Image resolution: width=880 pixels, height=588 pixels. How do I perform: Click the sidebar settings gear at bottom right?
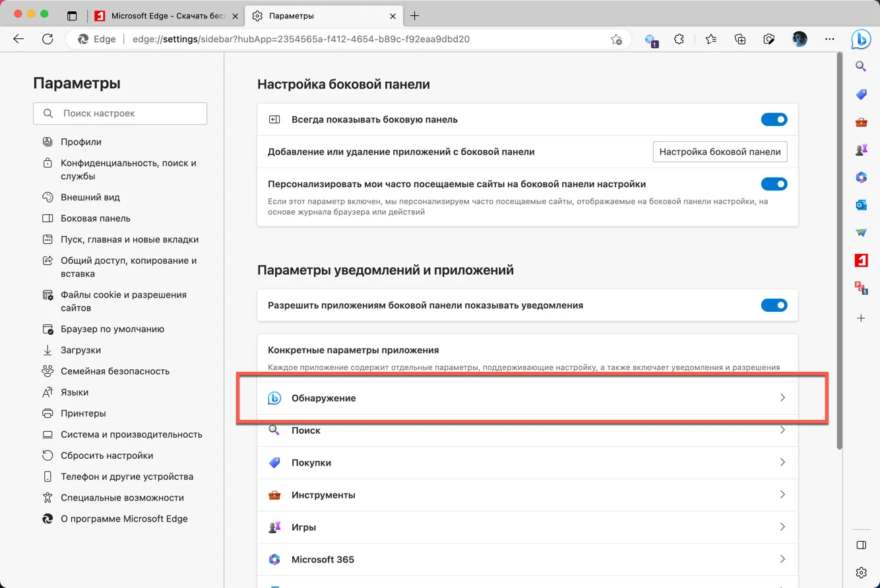(861, 572)
